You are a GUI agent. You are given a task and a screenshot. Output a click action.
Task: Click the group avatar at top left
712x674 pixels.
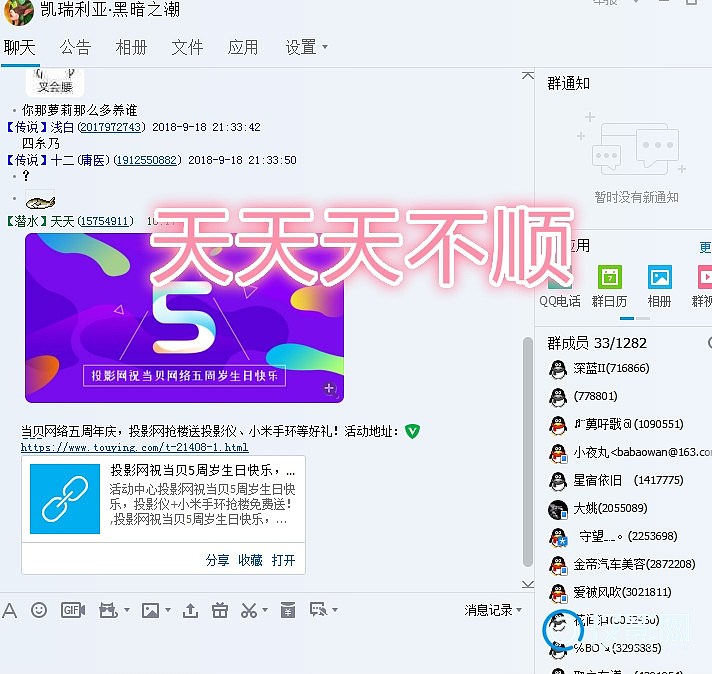(x=19, y=12)
